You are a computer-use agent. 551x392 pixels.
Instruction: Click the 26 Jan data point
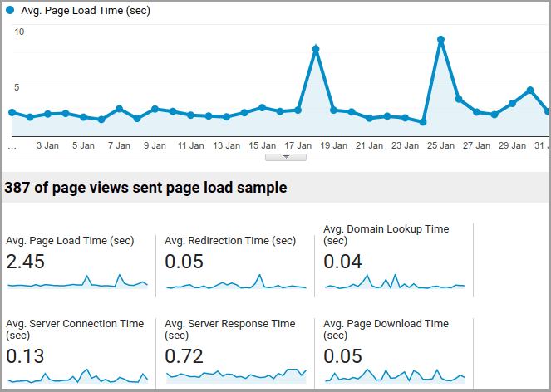(x=459, y=99)
